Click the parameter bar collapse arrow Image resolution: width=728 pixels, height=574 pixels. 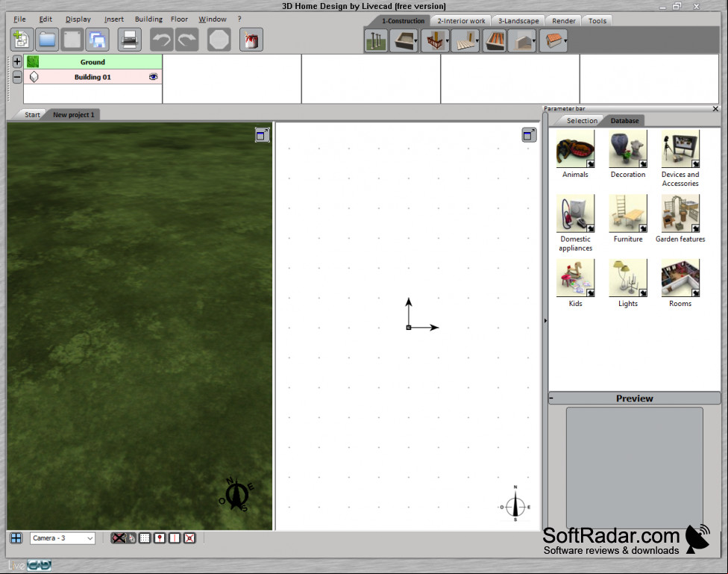(545, 321)
